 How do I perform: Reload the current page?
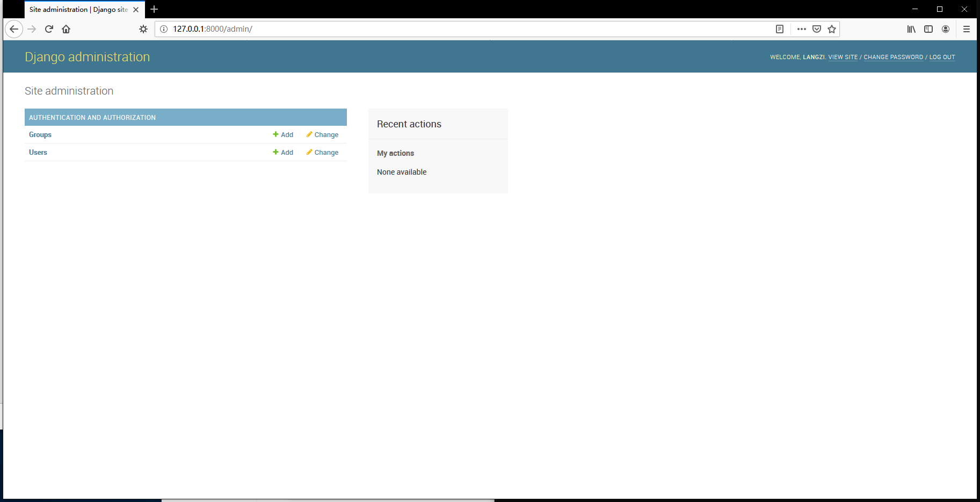[49, 29]
